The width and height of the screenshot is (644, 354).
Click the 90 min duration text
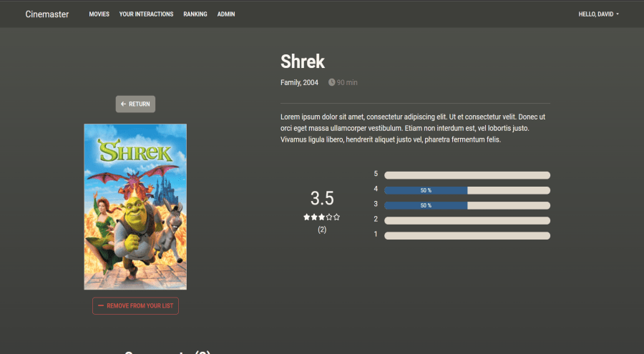pyautogui.click(x=347, y=82)
